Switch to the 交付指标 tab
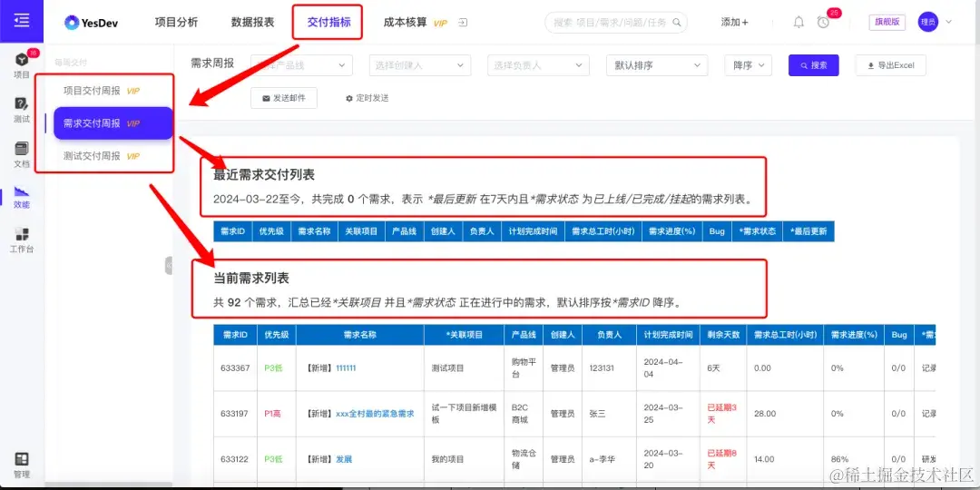The height and width of the screenshot is (490, 980). (x=328, y=23)
